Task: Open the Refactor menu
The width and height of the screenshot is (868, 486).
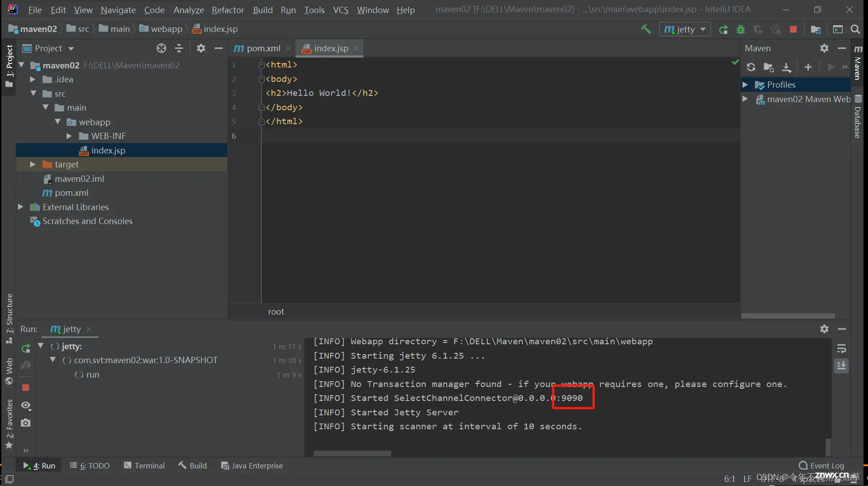Action: 228,10
